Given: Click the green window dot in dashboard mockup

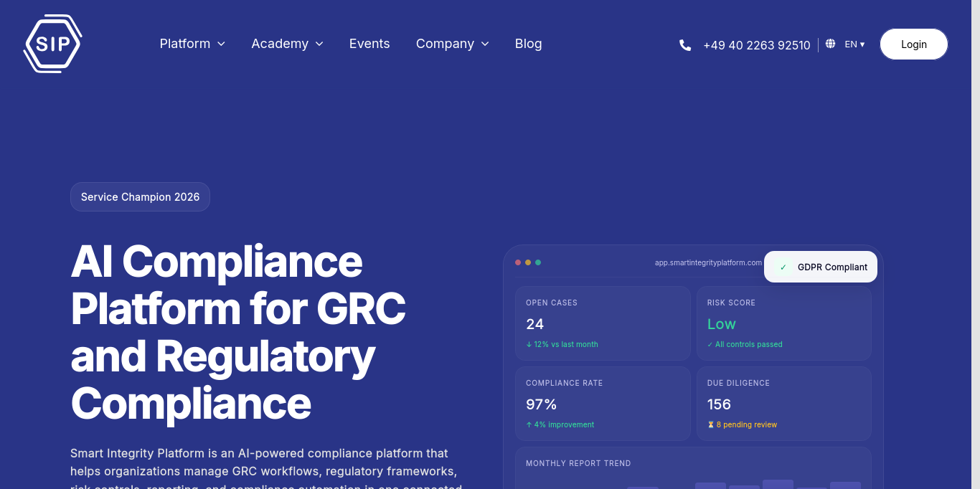Looking at the screenshot, I should (x=538, y=262).
